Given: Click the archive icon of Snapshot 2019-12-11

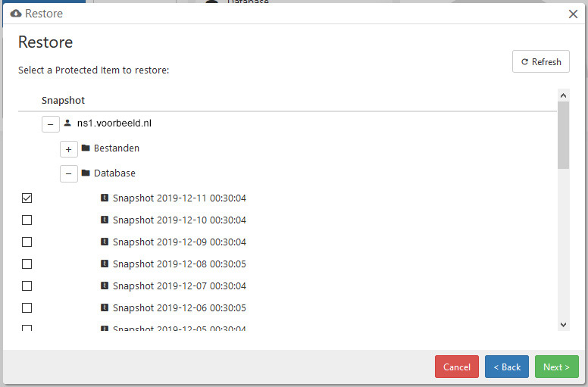Looking at the screenshot, I should pos(105,198).
